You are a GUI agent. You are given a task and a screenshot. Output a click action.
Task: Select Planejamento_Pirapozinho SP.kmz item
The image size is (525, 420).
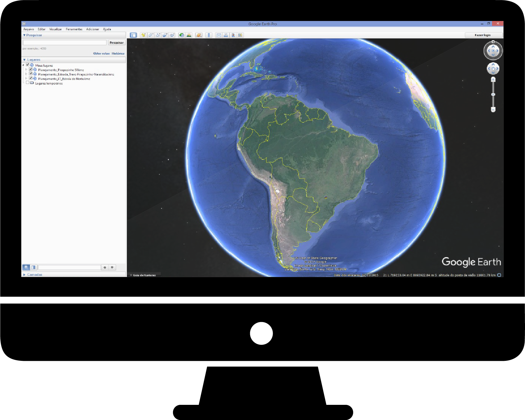[x=61, y=70]
